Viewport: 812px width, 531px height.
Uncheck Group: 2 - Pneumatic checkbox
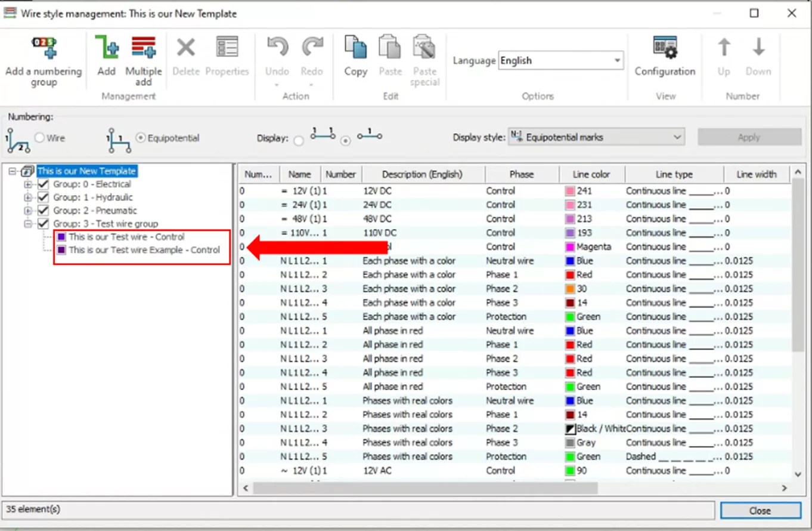(43, 211)
